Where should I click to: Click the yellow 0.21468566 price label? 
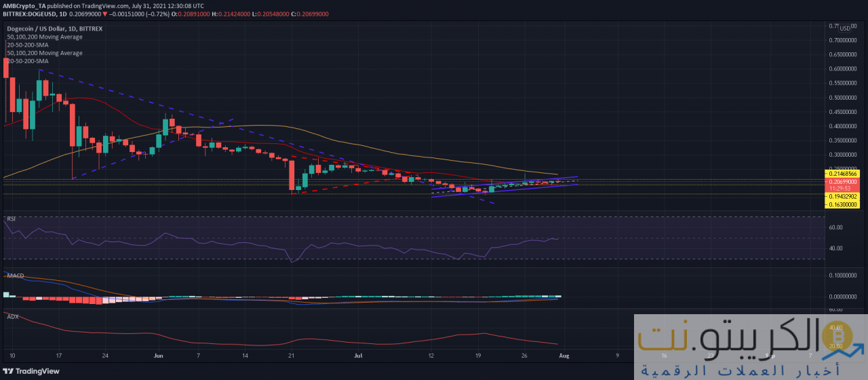tap(846, 174)
